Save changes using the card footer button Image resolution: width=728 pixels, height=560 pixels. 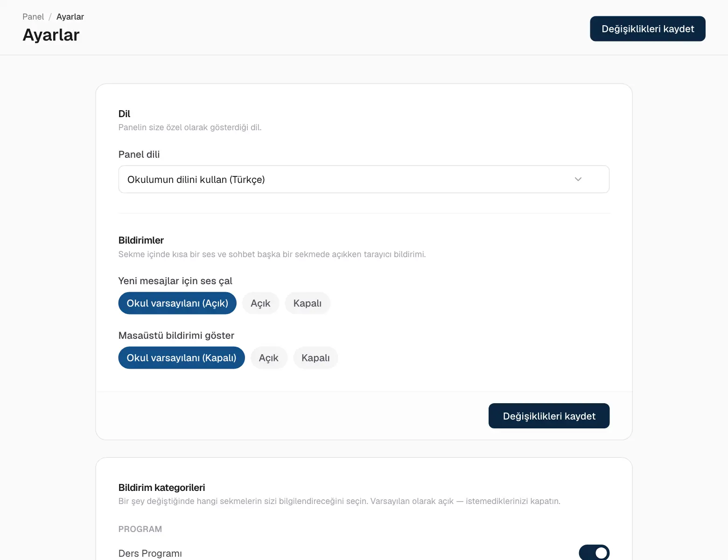[x=549, y=416]
